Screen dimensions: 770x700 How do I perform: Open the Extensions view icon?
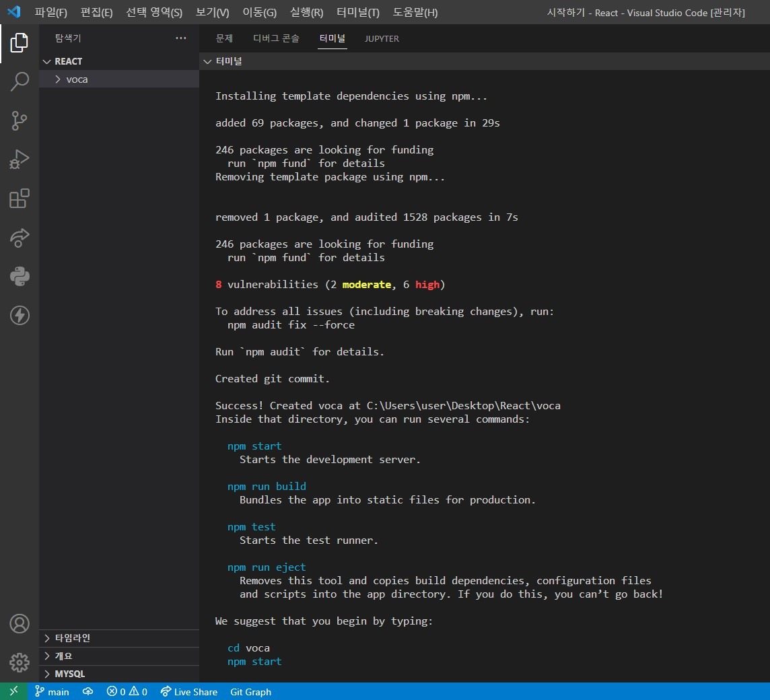19,199
